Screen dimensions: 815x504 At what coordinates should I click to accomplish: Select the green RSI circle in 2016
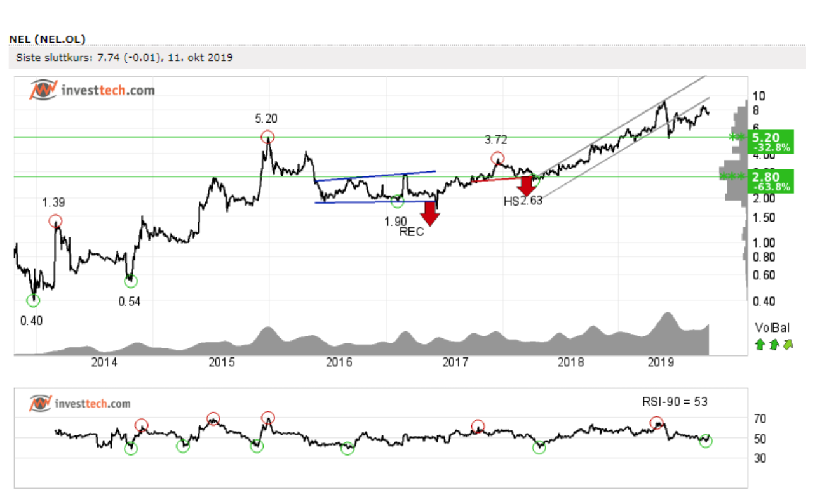point(347,449)
